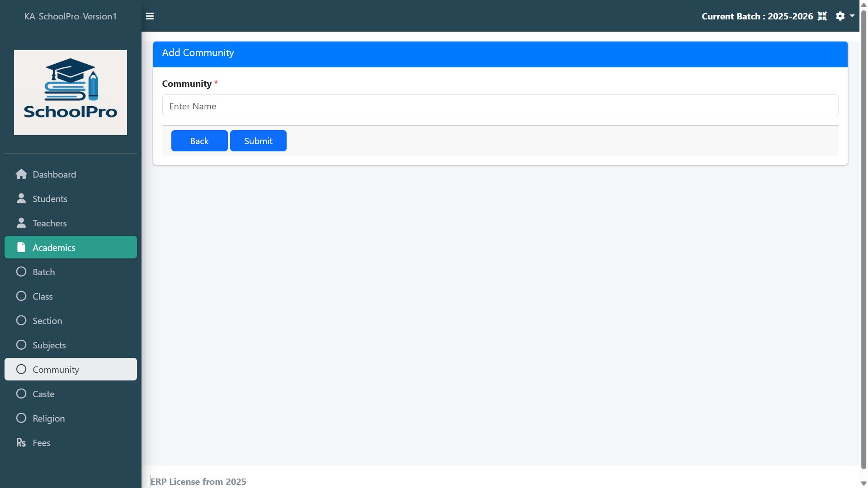Click the hamburger menu toggle icon
The height and width of the screenshot is (488, 868).
pos(150,16)
